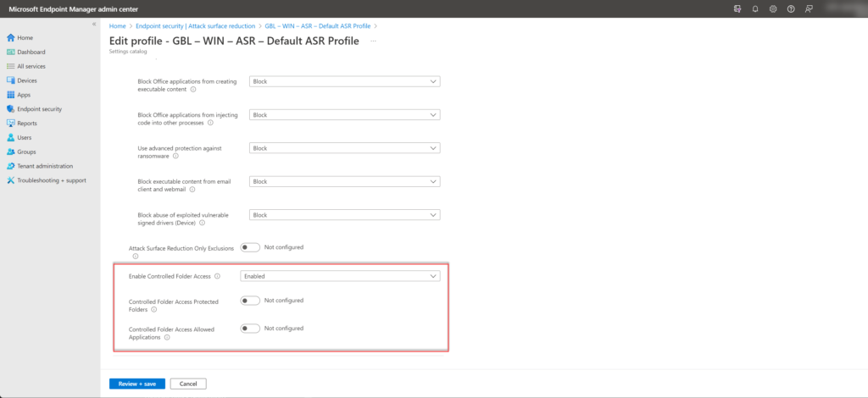Click the Tenant administration icon
Image resolution: width=868 pixels, height=398 pixels.
10,166
